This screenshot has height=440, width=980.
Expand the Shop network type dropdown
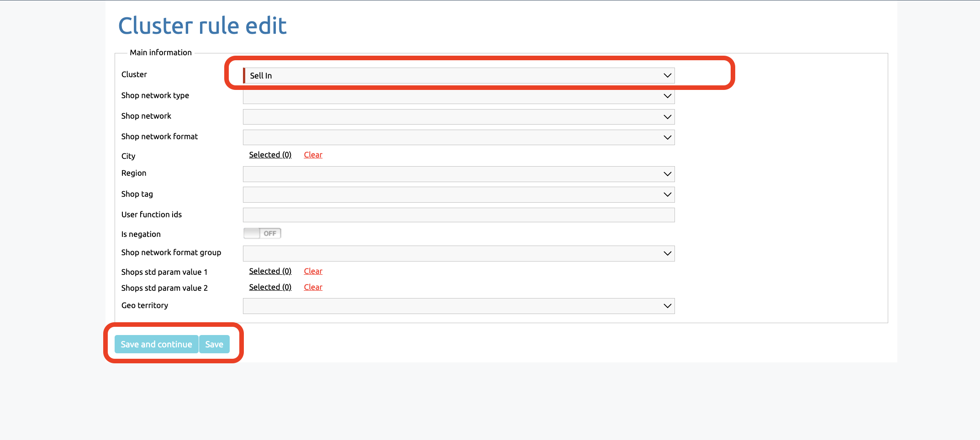(x=458, y=96)
